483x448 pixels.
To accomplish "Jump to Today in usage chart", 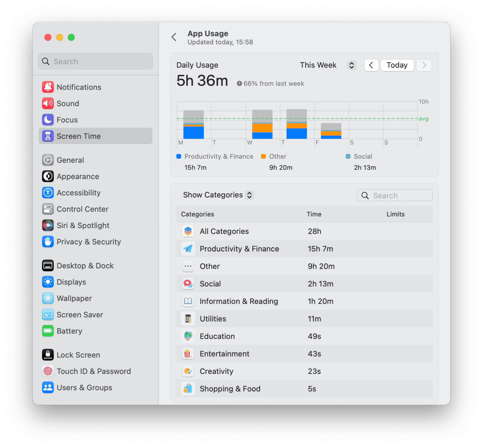I will [x=397, y=65].
